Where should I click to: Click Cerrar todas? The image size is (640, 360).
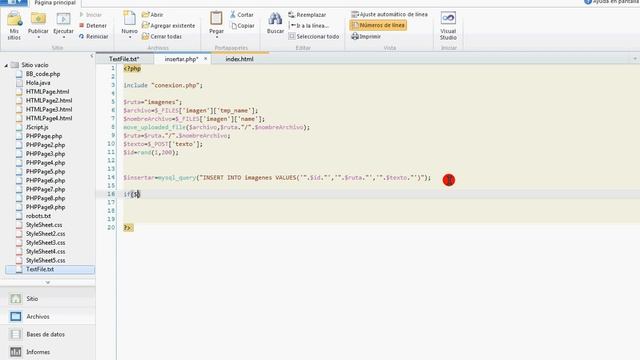(162, 36)
